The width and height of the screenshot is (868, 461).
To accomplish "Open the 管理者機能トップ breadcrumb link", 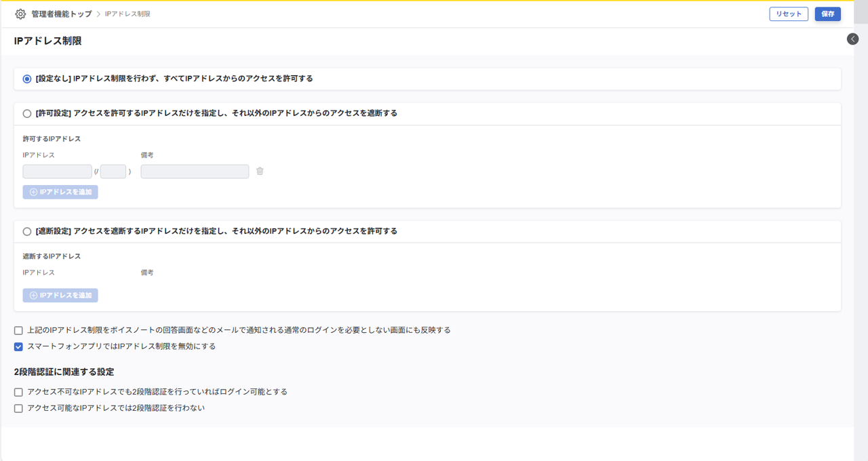I will (x=61, y=14).
